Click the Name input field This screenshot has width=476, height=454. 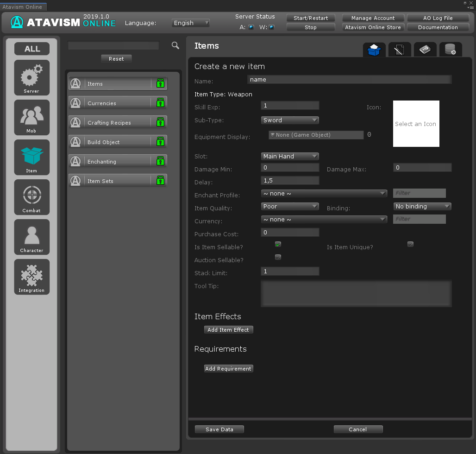[349, 80]
